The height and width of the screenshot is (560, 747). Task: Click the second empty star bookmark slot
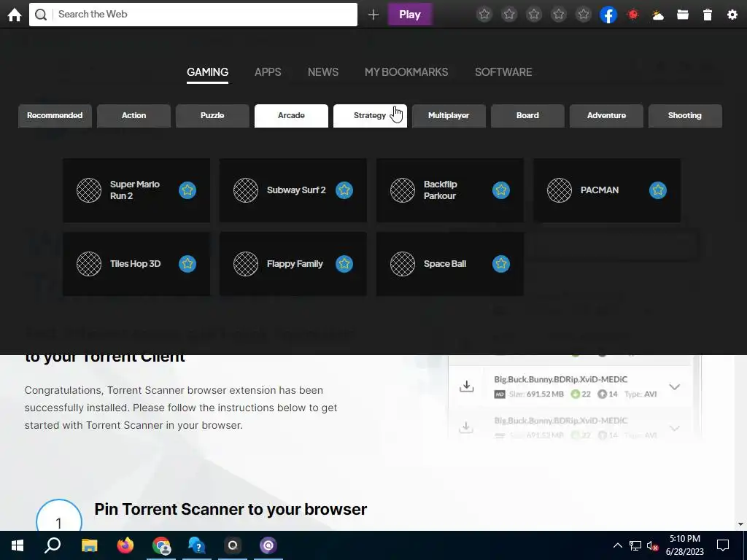point(509,15)
